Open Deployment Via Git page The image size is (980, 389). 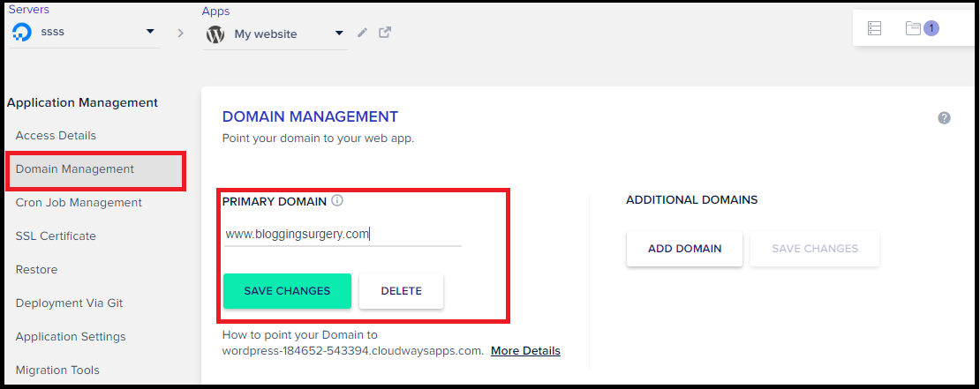coord(69,303)
